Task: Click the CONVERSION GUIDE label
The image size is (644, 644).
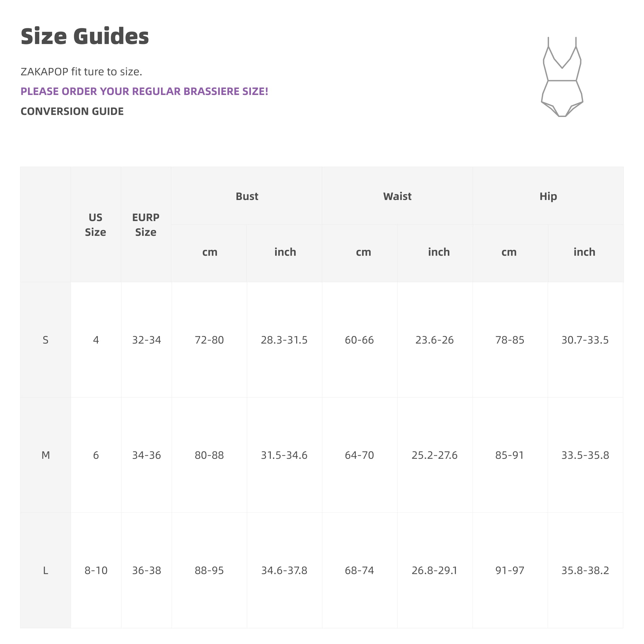Action: click(x=72, y=111)
